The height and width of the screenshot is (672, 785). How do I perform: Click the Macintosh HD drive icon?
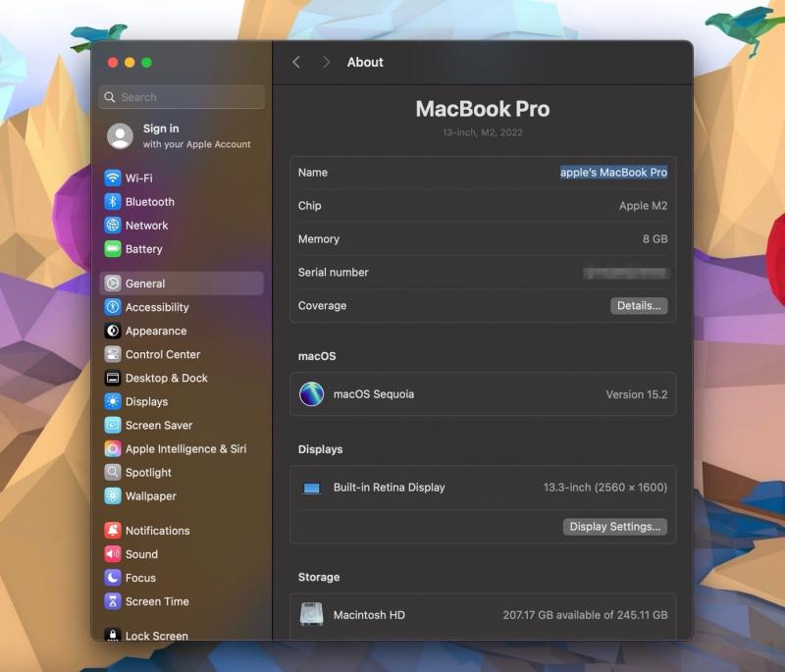pos(311,614)
